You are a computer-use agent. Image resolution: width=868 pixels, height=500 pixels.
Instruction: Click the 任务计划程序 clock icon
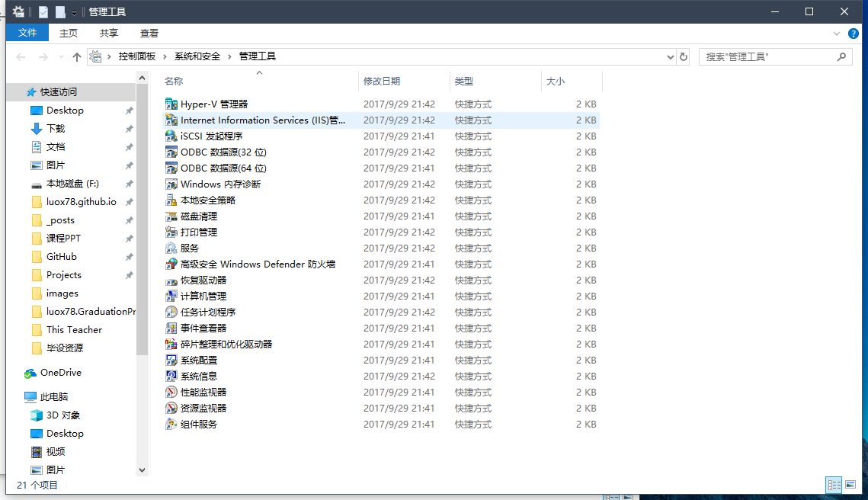tap(171, 312)
